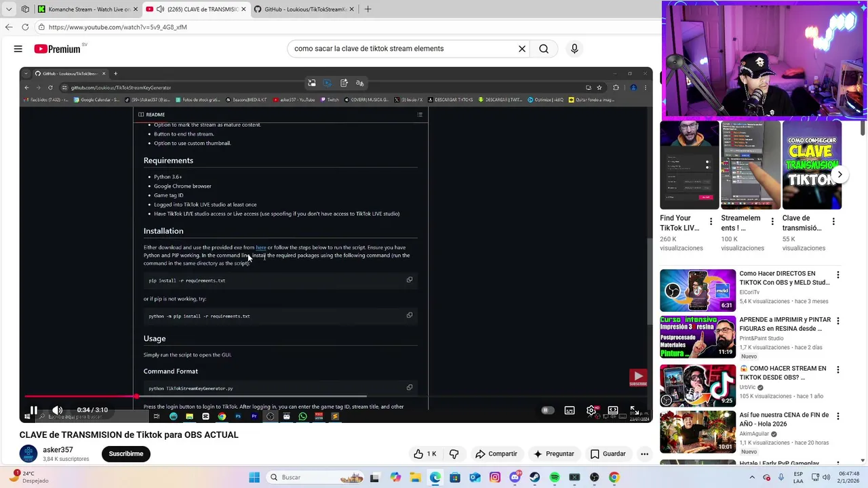
Task: Open the Compartir share dialog
Action: (x=496, y=454)
